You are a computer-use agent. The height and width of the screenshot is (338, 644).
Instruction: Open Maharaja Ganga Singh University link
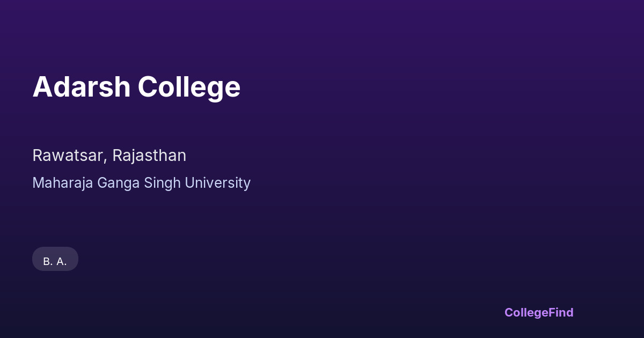point(141,183)
